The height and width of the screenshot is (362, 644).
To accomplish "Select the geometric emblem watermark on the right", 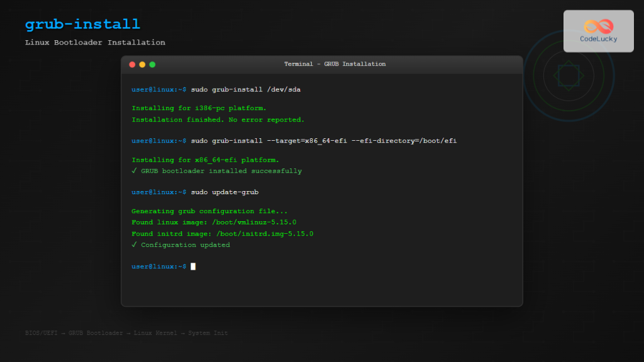I will click(x=568, y=75).
